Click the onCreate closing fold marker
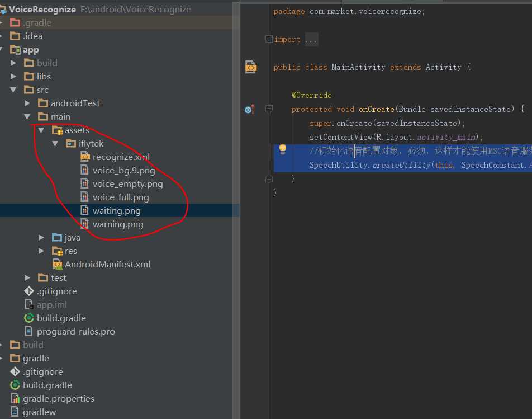The width and height of the screenshot is (532, 419). (x=269, y=178)
